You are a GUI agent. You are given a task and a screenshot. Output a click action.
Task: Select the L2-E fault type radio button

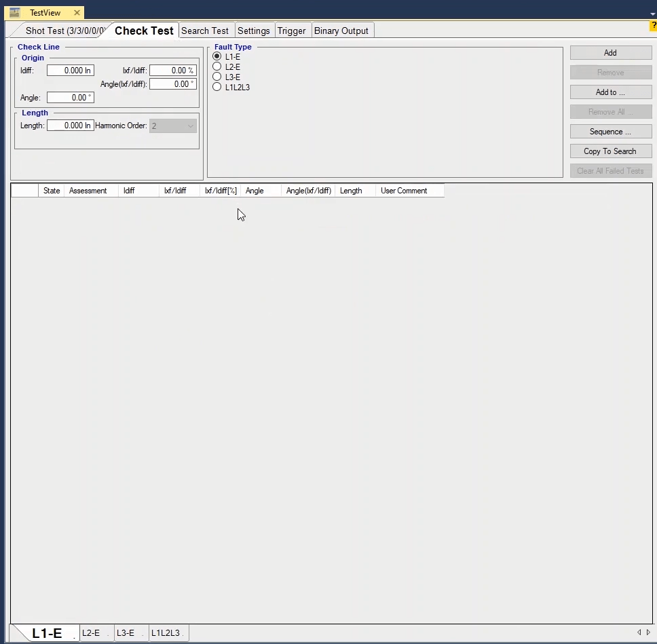(217, 67)
